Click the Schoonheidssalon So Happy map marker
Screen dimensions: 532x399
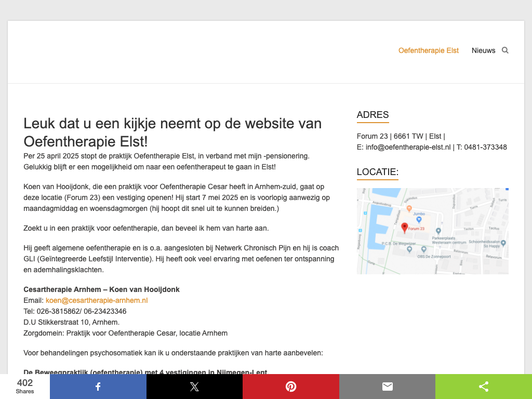pos(503,243)
